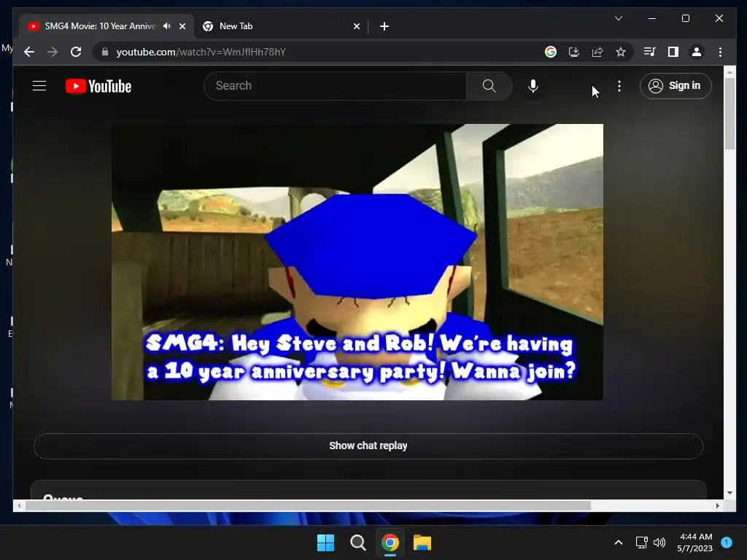Click Chrome icon in taskbar

tap(390, 542)
